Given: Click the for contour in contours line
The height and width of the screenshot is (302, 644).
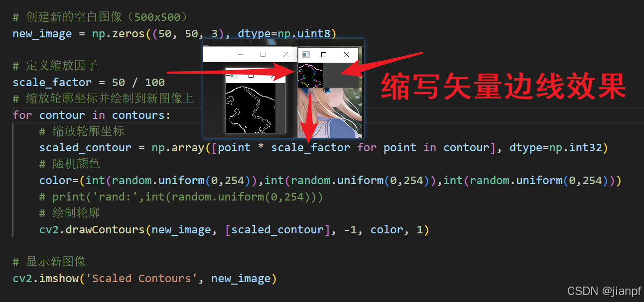Looking at the screenshot, I should tap(92, 115).
